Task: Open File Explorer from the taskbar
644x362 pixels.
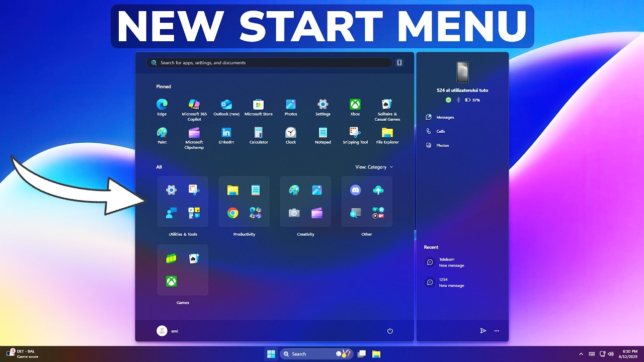Action: (x=376, y=354)
